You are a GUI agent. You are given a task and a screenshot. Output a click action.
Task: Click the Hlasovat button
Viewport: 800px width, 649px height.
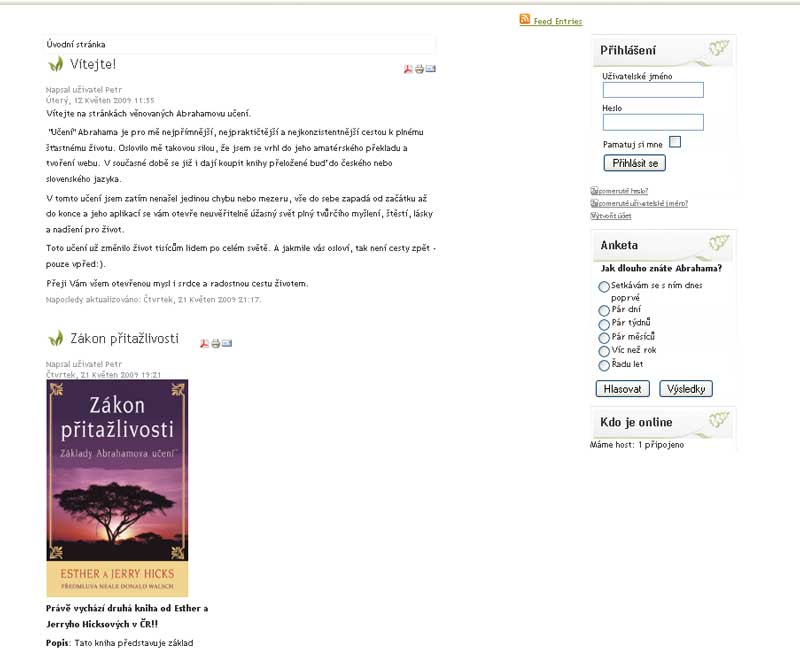coord(622,389)
